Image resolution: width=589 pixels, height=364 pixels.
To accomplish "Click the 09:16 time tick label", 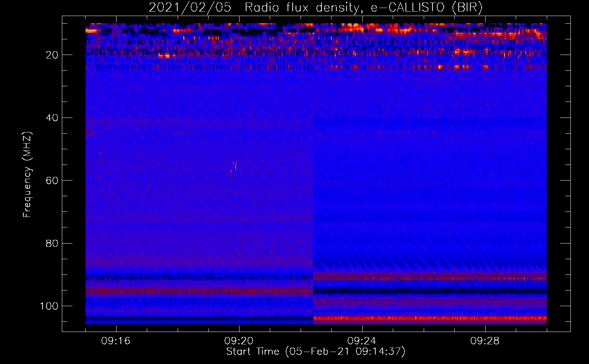I will click(x=116, y=341).
